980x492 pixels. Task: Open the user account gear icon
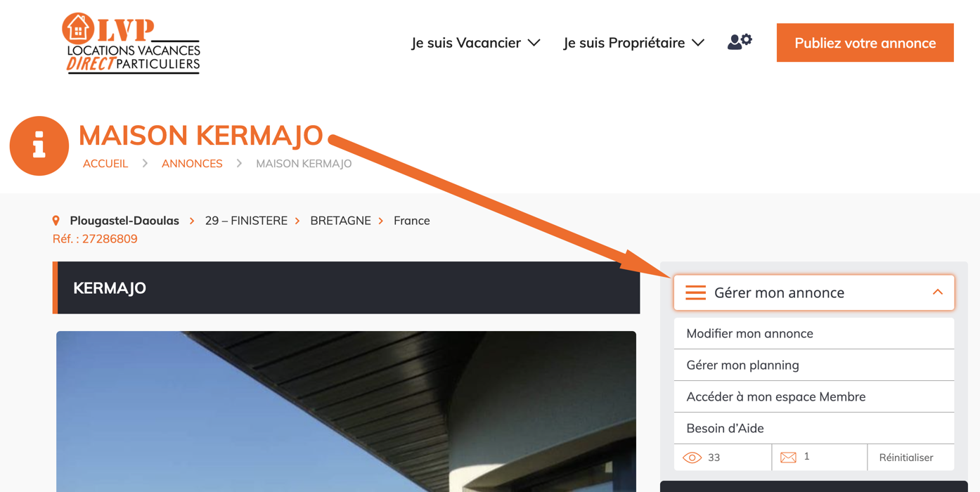(740, 42)
